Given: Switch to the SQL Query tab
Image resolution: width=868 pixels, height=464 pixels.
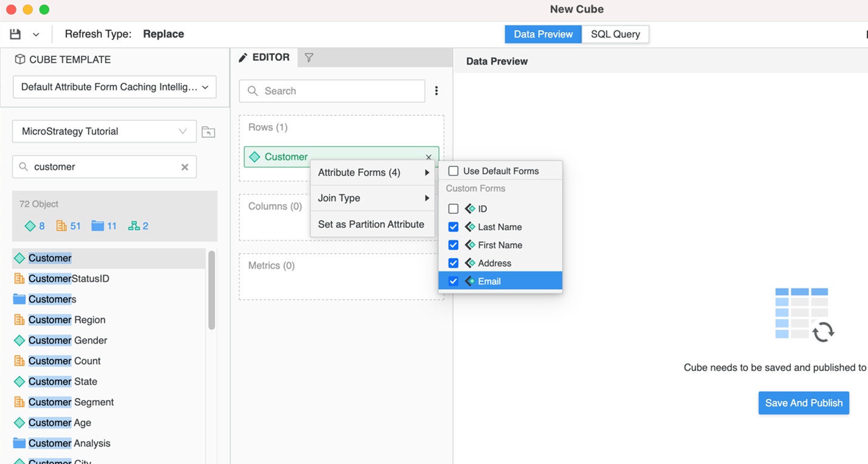Looking at the screenshot, I should [615, 34].
